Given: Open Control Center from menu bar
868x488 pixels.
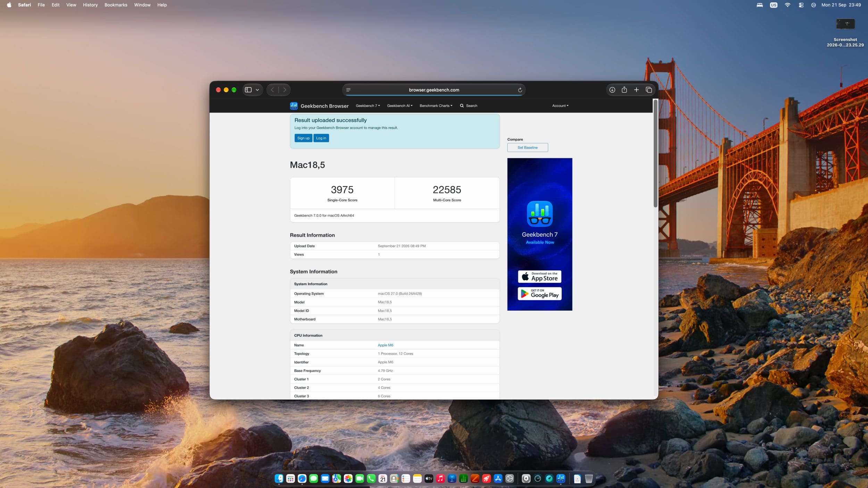Looking at the screenshot, I should pos(801,5).
